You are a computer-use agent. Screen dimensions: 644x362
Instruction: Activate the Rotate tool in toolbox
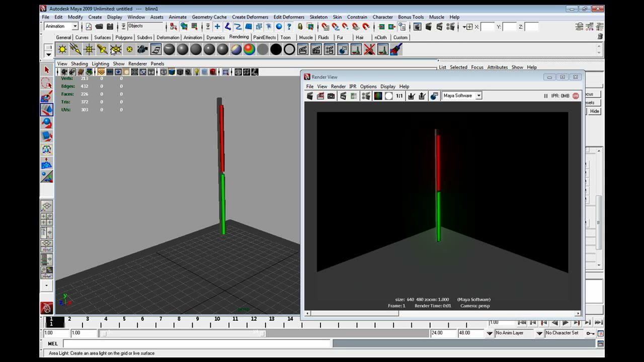point(47,123)
